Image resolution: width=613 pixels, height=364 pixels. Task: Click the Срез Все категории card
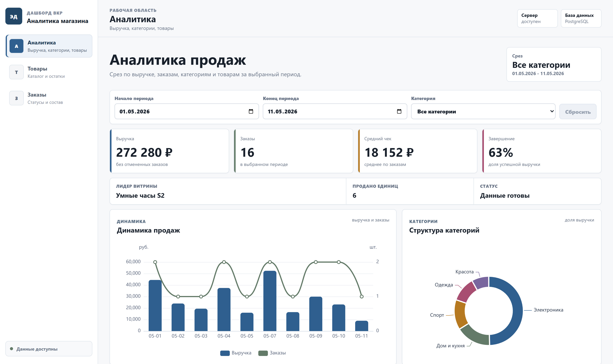click(x=554, y=64)
